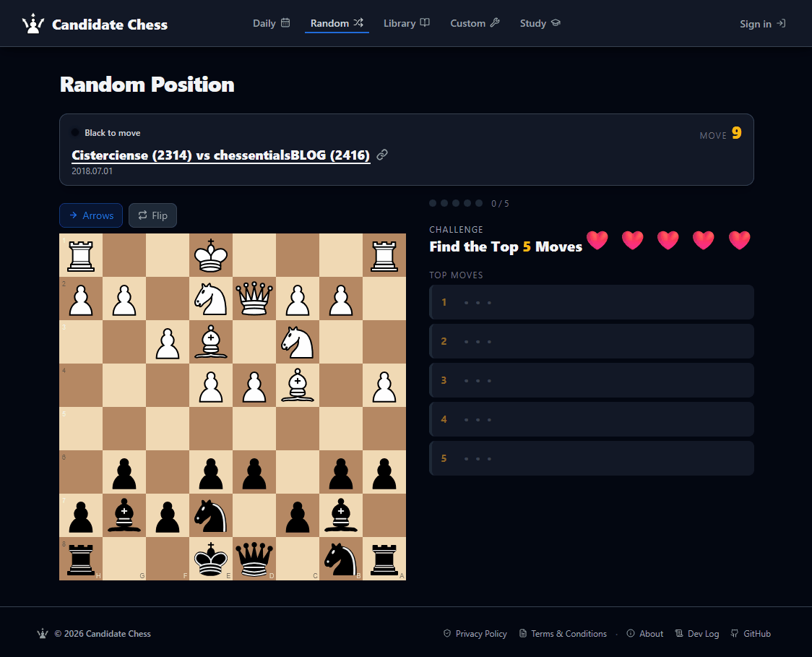The width and height of the screenshot is (812, 657).
Task: Open the GitHub link
Action: coord(751,634)
